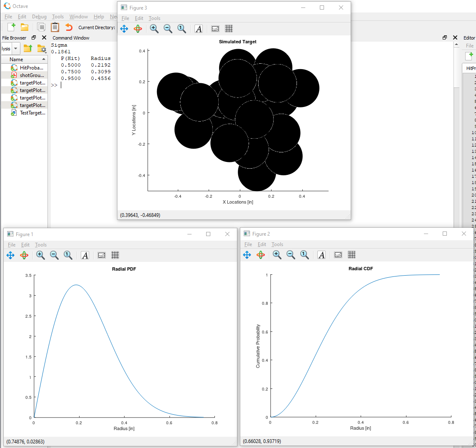Open the Editor panel's File menu
This screenshot has width=476, height=448.
[x=470, y=46]
